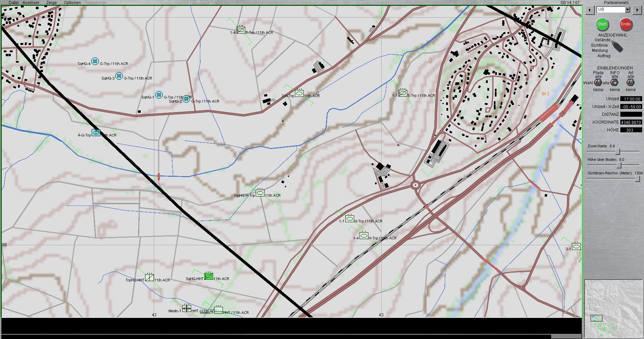Open the Parteienwahl US dropdown

(x=627, y=10)
